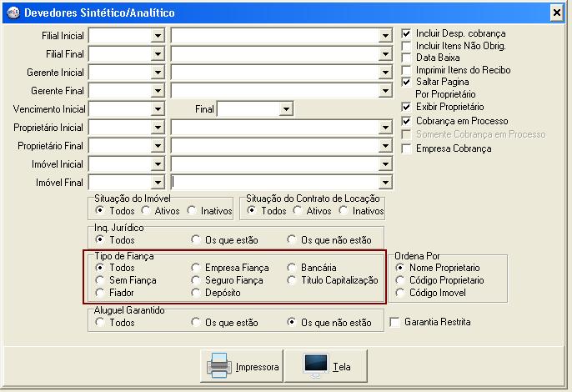This screenshot has width=572, height=392.
Task: Select Seguro Fiança radio option
Action: click(195, 280)
